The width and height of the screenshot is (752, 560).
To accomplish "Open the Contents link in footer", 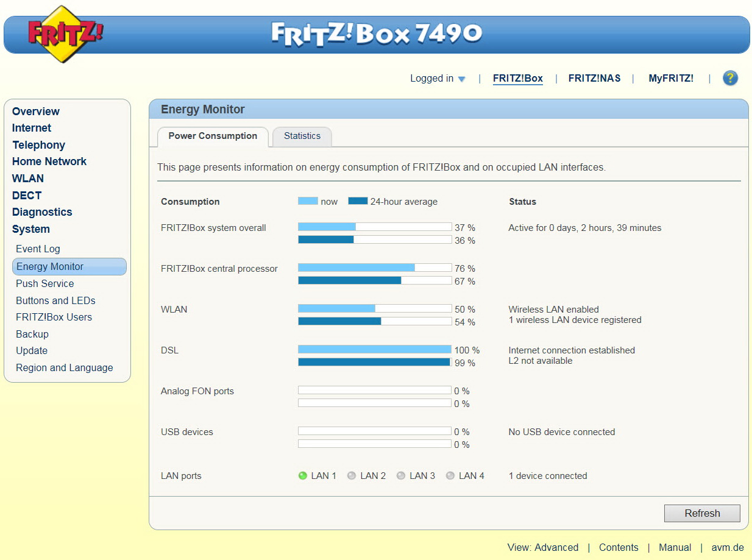I will point(619,547).
